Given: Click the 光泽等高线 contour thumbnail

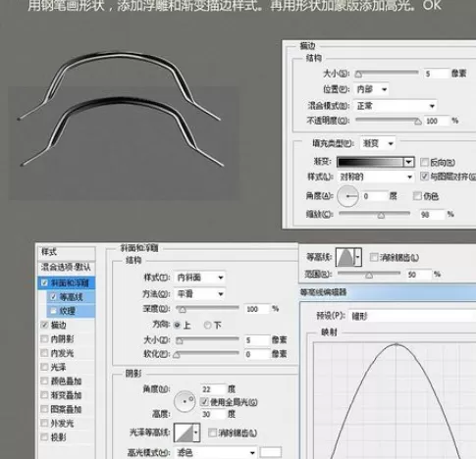Looking at the screenshot, I should pos(184,433).
